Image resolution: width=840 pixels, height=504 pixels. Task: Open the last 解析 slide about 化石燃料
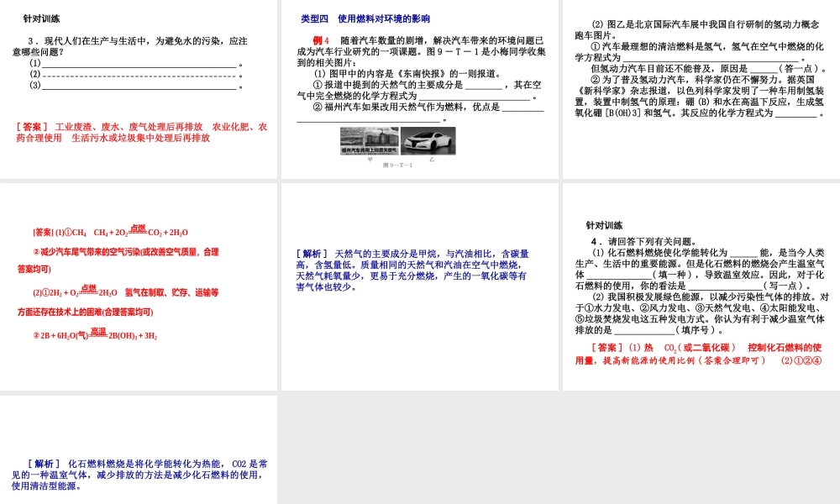click(x=139, y=449)
